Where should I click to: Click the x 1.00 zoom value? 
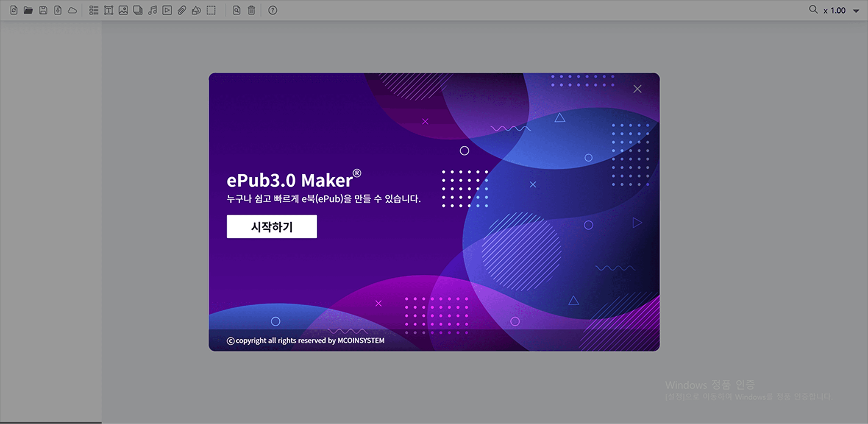pyautogui.click(x=835, y=11)
